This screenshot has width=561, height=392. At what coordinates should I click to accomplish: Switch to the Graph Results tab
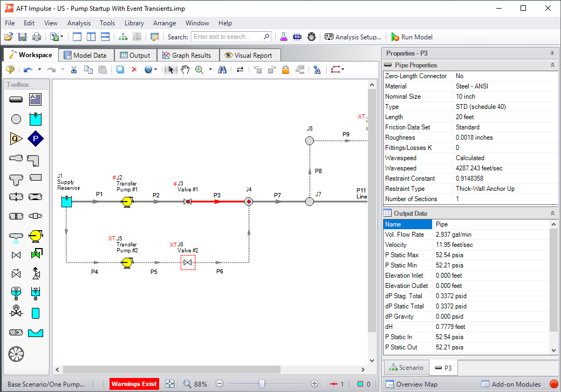[187, 55]
